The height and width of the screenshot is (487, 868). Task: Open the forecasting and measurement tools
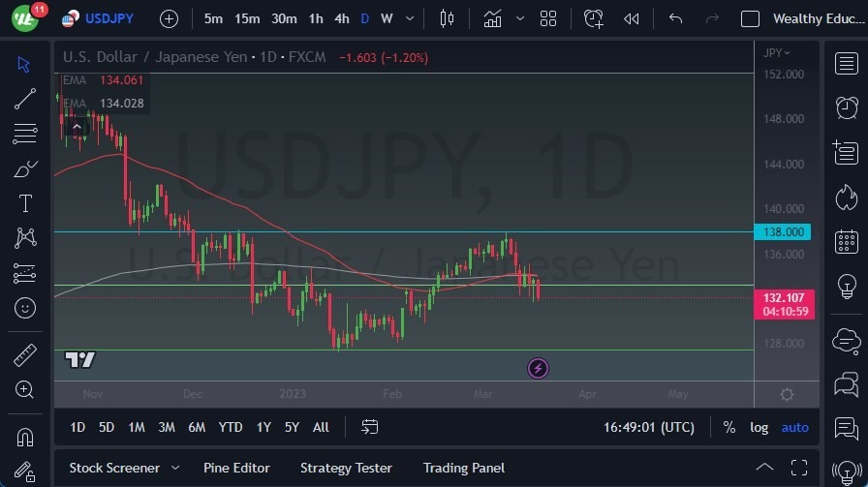click(x=25, y=273)
